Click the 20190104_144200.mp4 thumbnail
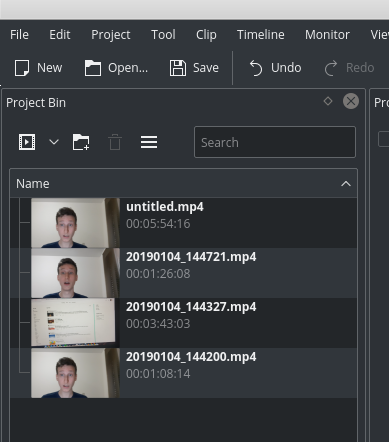Viewport: 389px width, 442px height. coord(75,373)
